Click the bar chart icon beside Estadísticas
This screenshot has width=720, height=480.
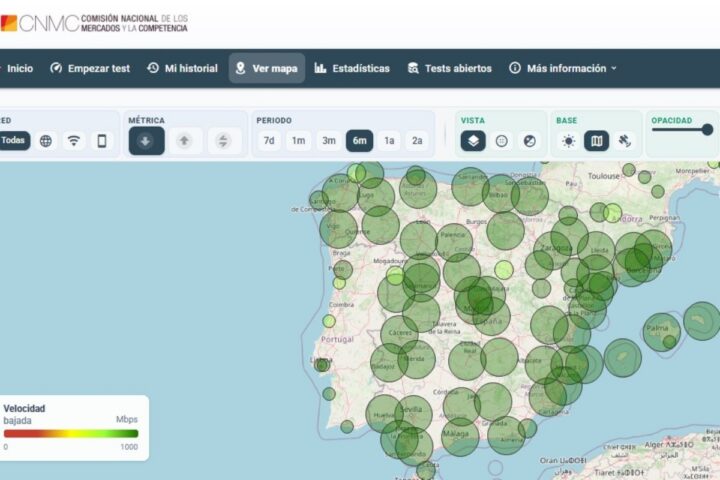(x=320, y=68)
